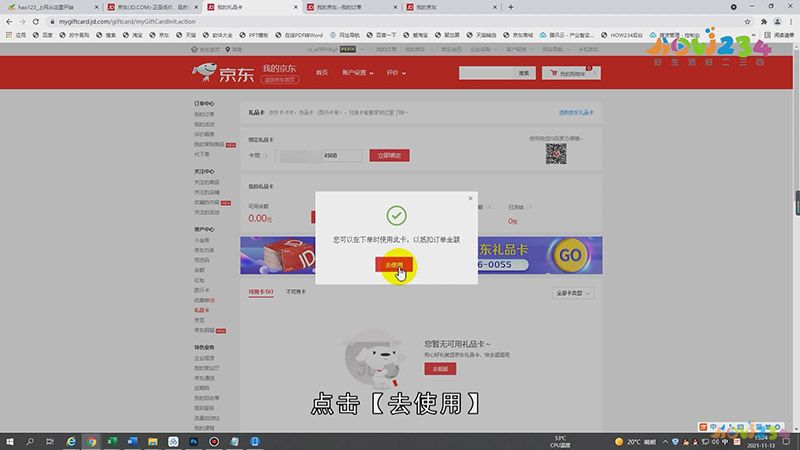800x450 pixels.
Task: Open the Chrome extensions puzzle icon
Action: (x=764, y=21)
